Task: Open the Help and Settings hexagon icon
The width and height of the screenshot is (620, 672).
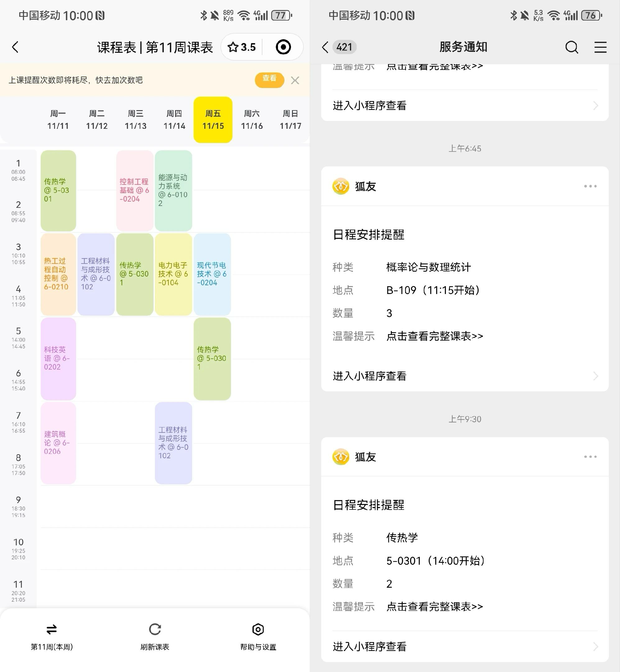Action: [x=258, y=629]
